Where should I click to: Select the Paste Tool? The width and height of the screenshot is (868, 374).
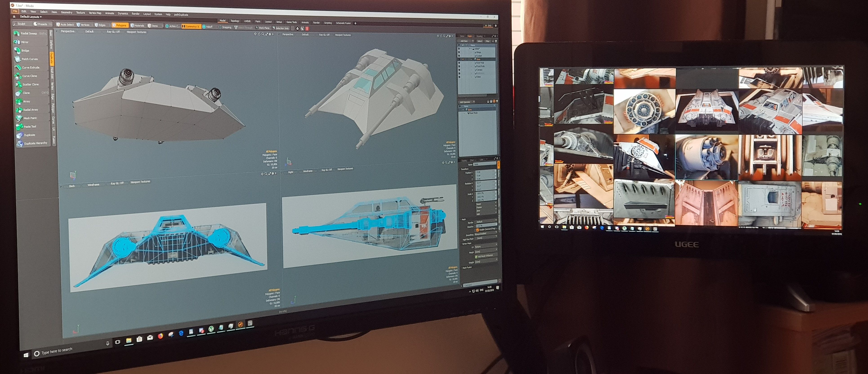[33, 126]
